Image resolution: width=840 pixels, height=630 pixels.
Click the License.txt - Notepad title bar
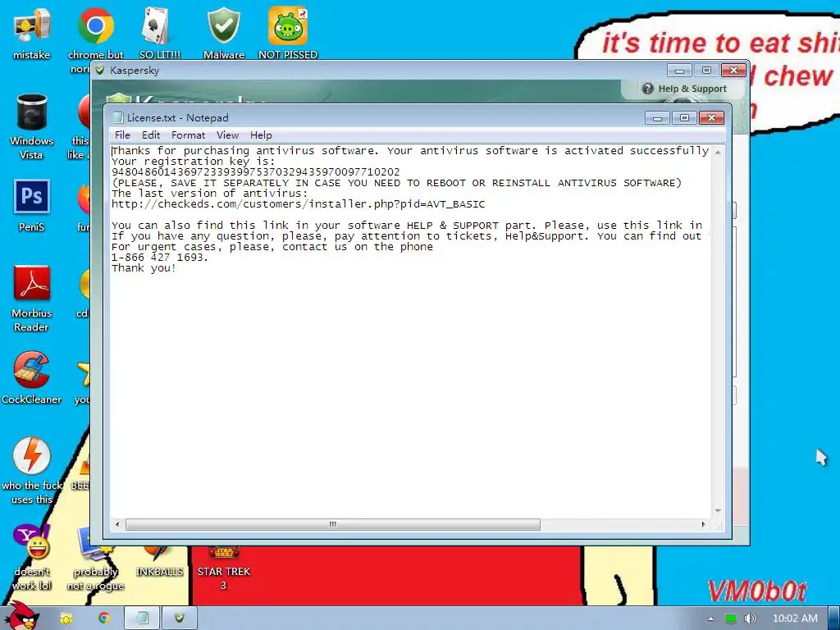pos(375,118)
